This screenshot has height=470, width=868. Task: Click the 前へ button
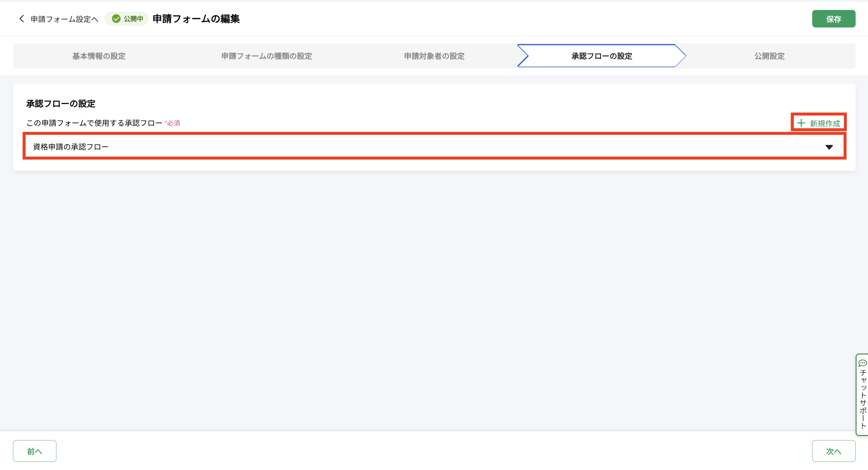pos(35,451)
